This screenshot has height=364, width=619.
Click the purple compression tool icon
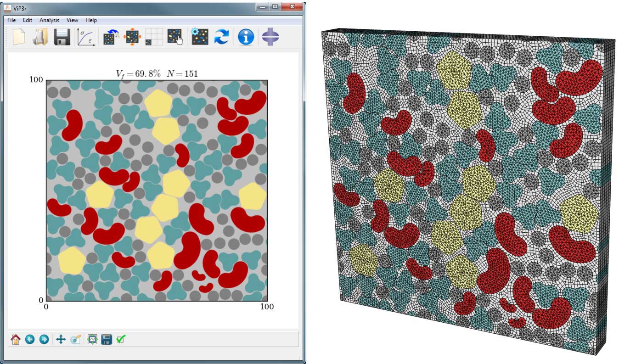click(270, 37)
